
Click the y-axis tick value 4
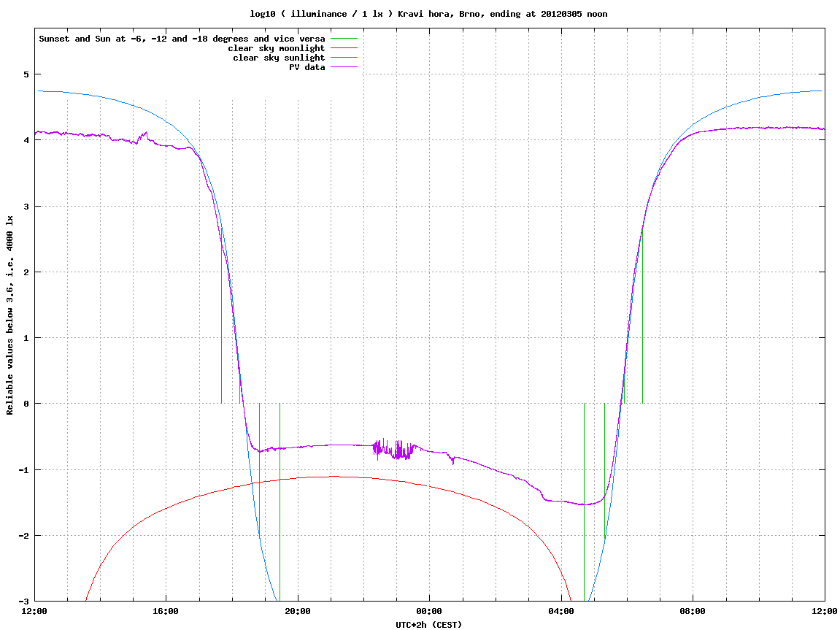pyautogui.click(x=26, y=140)
